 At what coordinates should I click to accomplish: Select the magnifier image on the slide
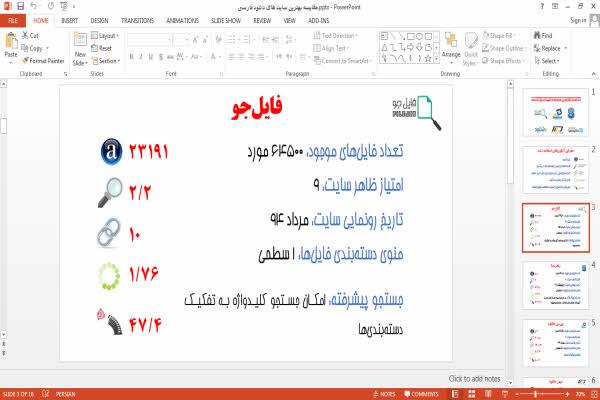[110, 192]
